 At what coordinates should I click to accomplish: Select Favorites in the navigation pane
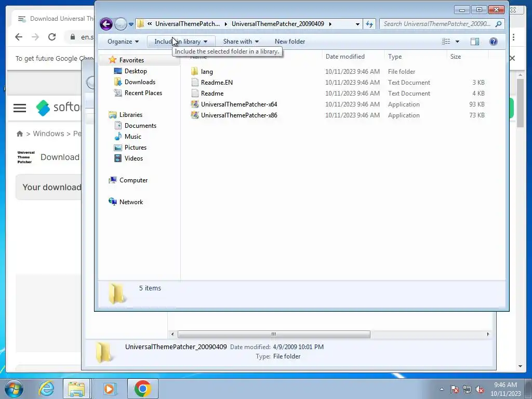131,60
